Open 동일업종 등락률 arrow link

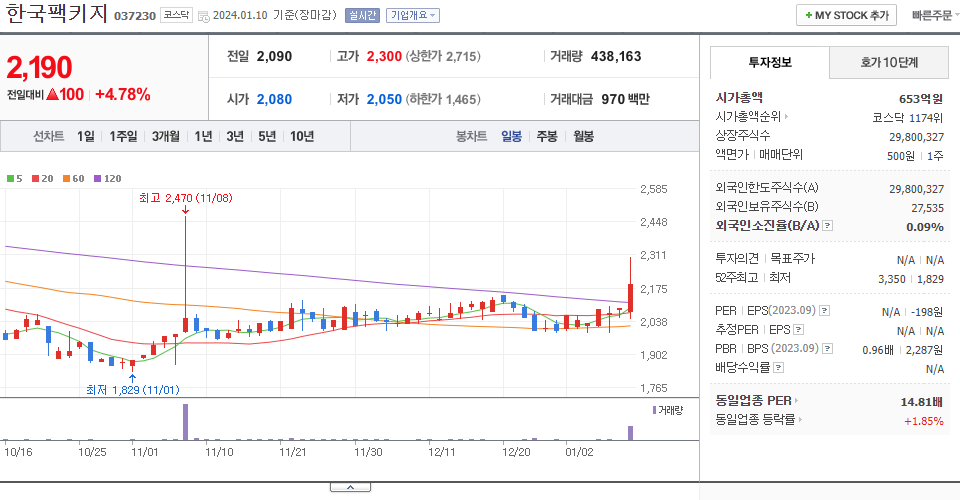[x=800, y=420]
